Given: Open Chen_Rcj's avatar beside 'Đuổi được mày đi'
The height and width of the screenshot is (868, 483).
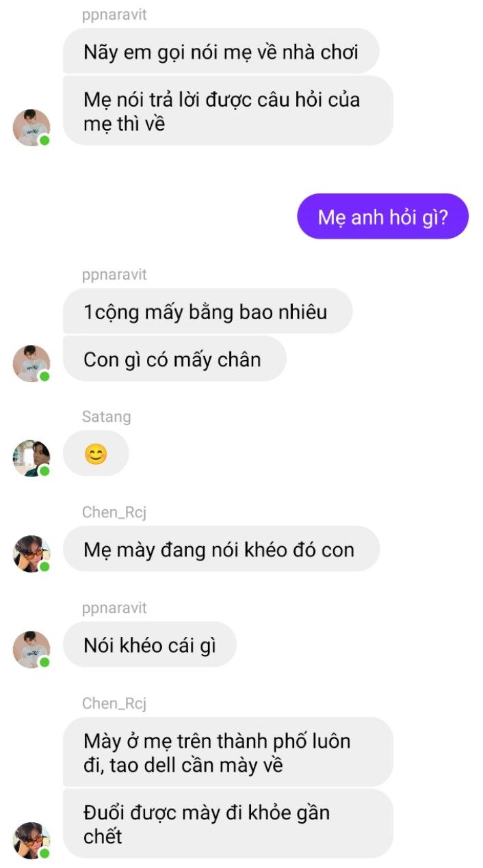Looking at the screenshot, I should (31, 841).
